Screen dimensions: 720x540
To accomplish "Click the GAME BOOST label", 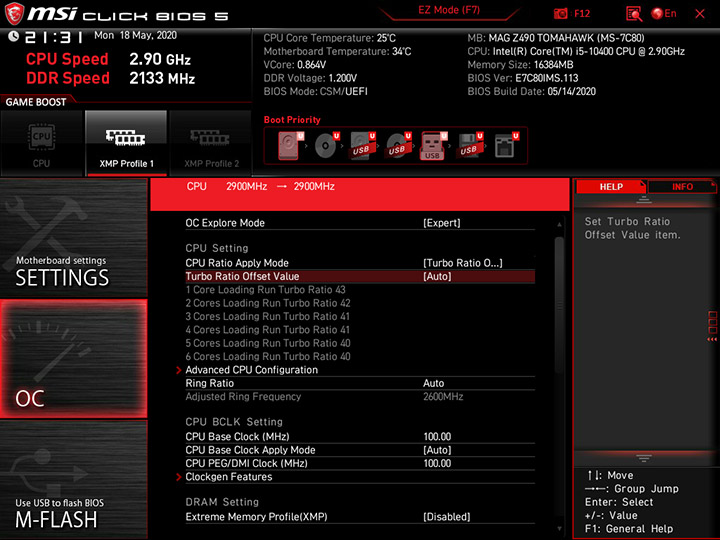I will (x=36, y=102).
